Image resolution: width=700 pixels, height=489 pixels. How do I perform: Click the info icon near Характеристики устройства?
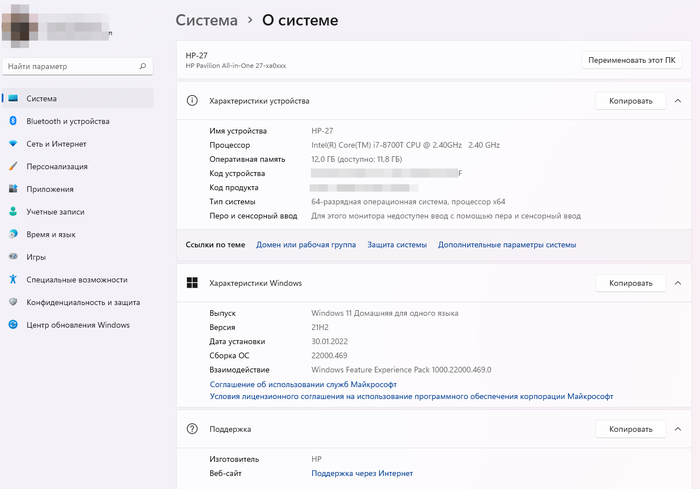192,100
